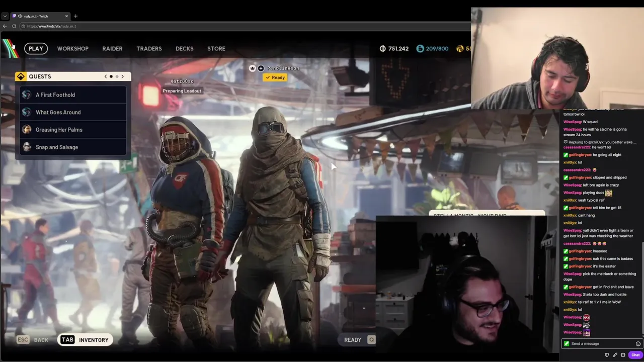
Task: Open the browser tab list dropdown
Action: pos(5,16)
